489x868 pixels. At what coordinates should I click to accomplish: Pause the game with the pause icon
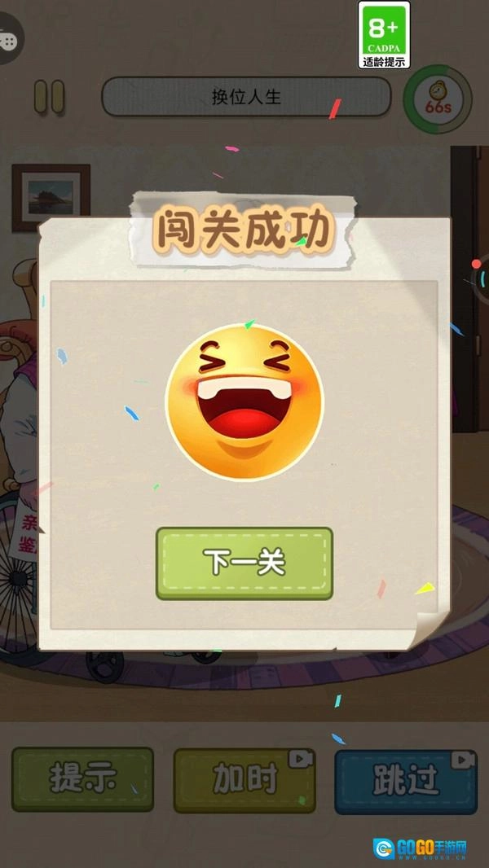[x=49, y=97]
